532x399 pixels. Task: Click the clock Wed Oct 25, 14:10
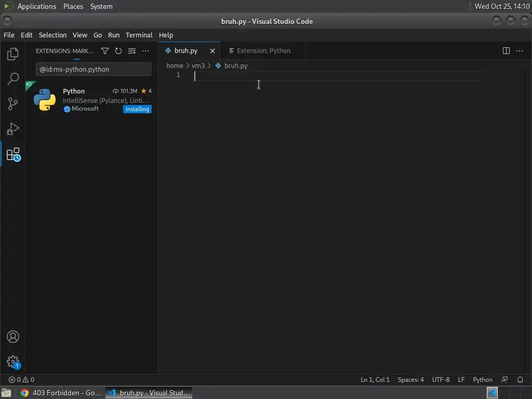click(502, 6)
